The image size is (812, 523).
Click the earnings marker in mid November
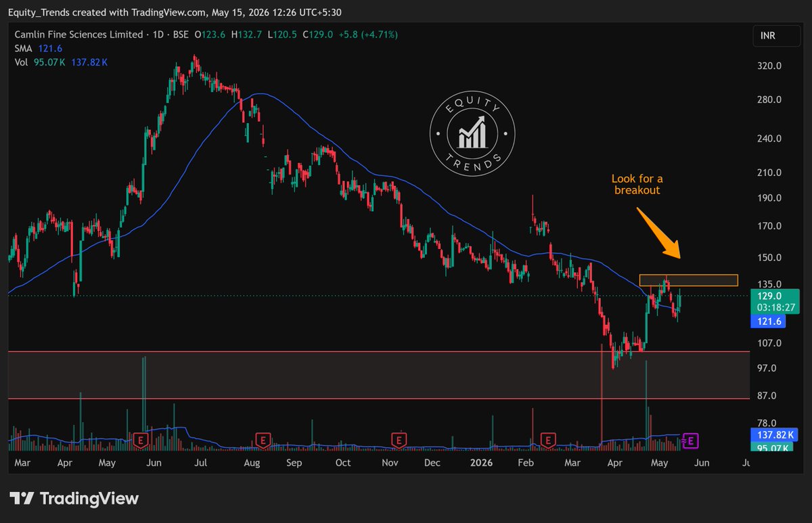tap(399, 440)
